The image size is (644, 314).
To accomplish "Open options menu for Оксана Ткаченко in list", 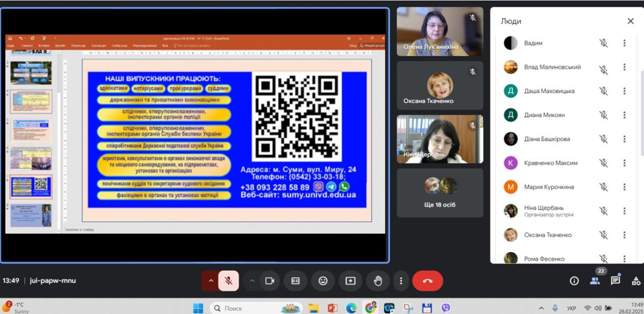I will click(624, 235).
